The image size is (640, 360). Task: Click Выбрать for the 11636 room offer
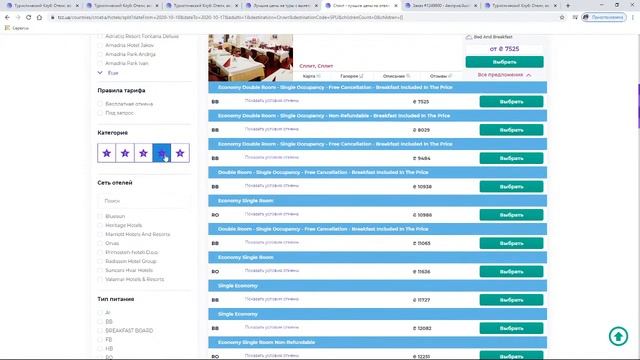click(x=511, y=271)
